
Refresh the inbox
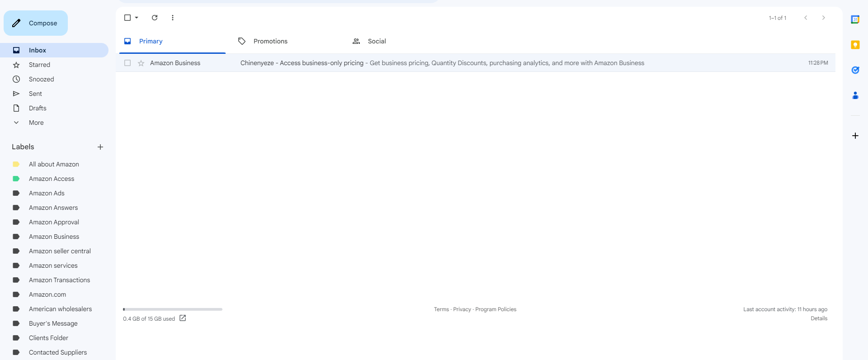(155, 18)
